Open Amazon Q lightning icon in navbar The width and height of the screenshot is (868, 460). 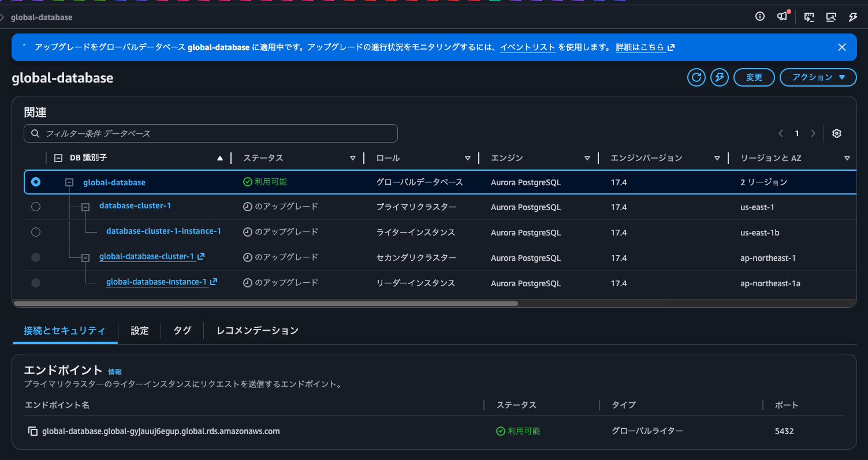pyautogui.click(x=853, y=17)
